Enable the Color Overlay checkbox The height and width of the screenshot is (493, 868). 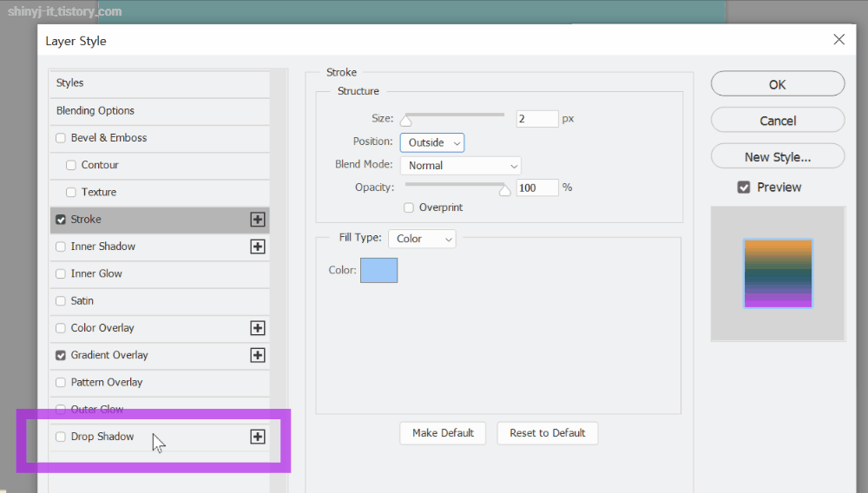61,327
